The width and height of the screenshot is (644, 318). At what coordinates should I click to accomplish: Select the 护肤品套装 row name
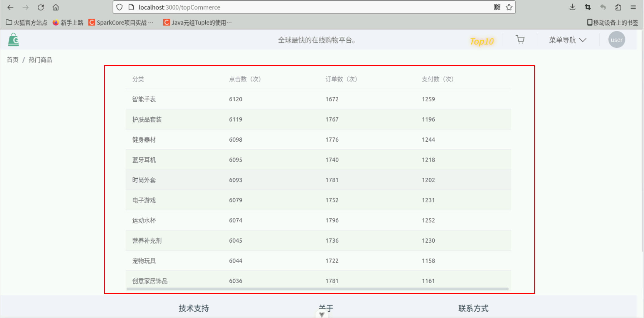[x=147, y=119]
